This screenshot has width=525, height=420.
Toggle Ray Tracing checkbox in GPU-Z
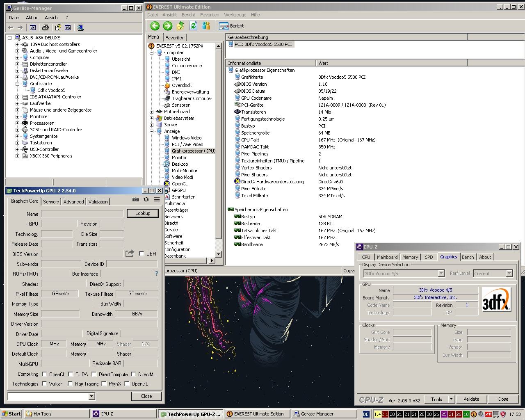tap(71, 383)
